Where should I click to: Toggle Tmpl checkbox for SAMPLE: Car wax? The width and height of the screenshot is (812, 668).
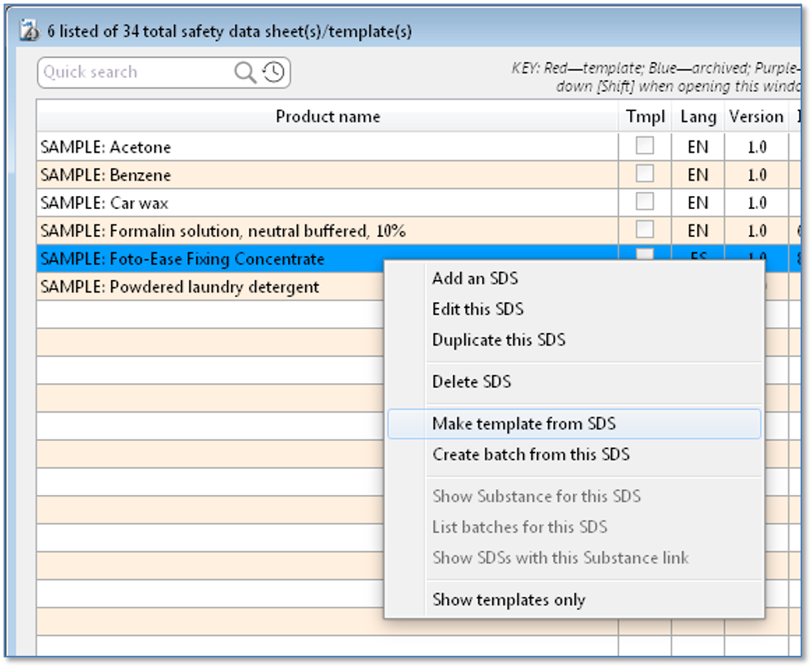click(x=644, y=202)
